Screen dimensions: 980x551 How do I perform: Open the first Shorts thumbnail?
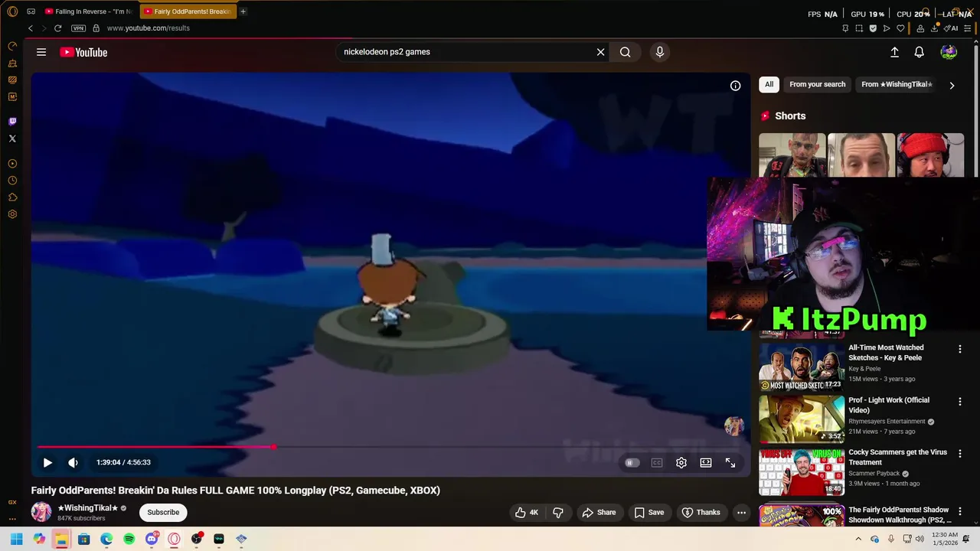792,155
